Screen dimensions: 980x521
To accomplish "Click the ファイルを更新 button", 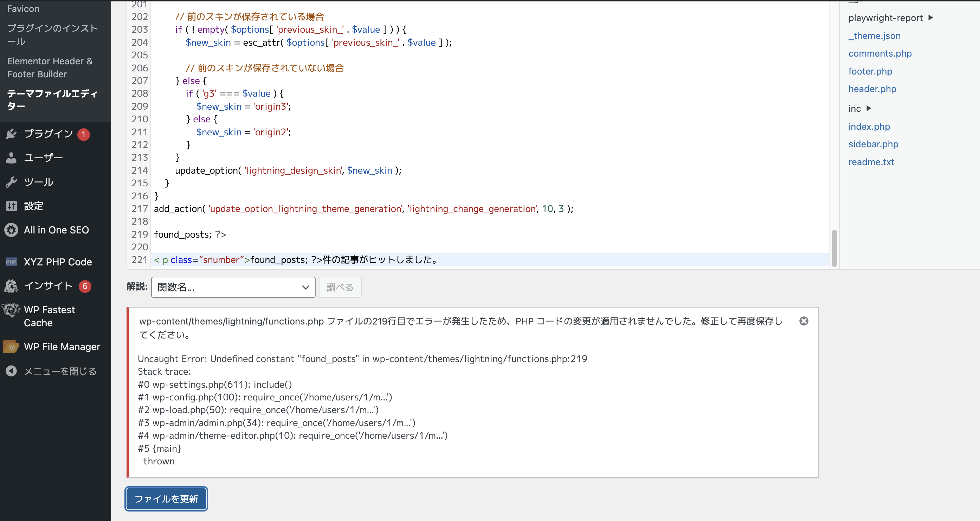I will 166,499.
